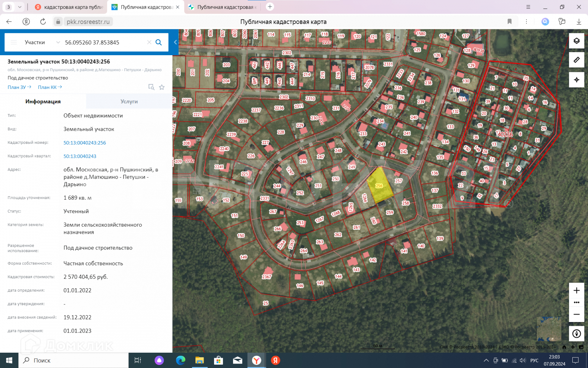The width and height of the screenshot is (588, 368).
Task: Zoom out of the map
Action: pyautogui.click(x=576, y=315)
